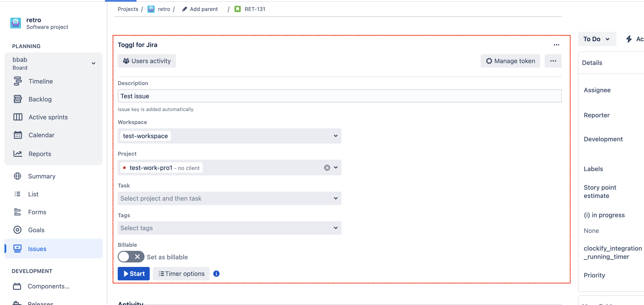
Task: Open Toggl for Jira panel more-options menu
Action: coord(556,45)
